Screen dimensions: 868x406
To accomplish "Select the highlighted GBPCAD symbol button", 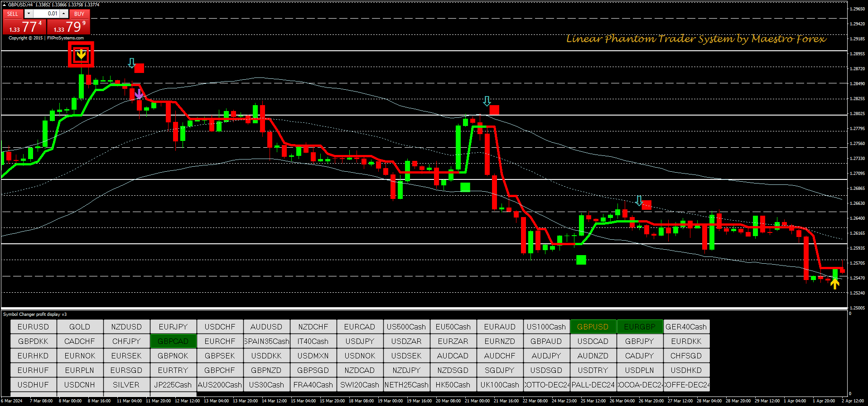I will coord(173,341).
